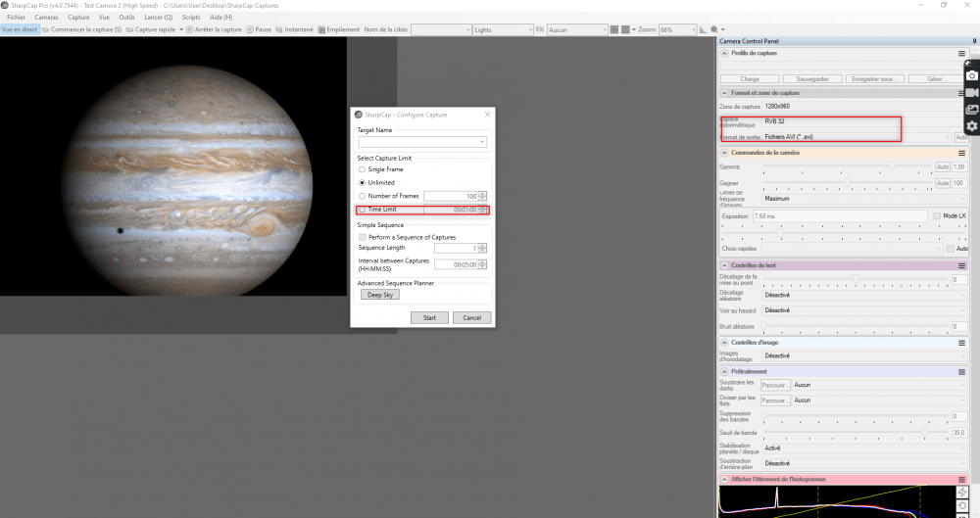Collapse the Profils de capture section
The width and height of the screenshot is (980, 518).
724,53
